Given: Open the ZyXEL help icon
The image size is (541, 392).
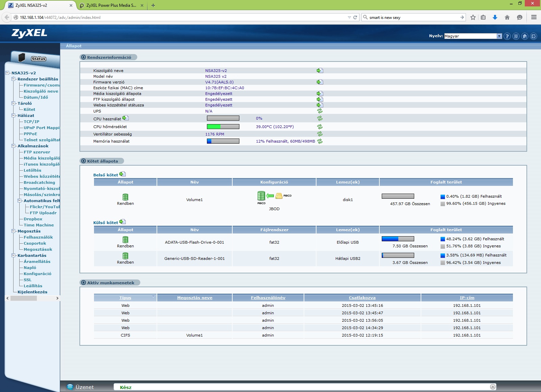Looking at the screenshot, I should tap(507, 36).
